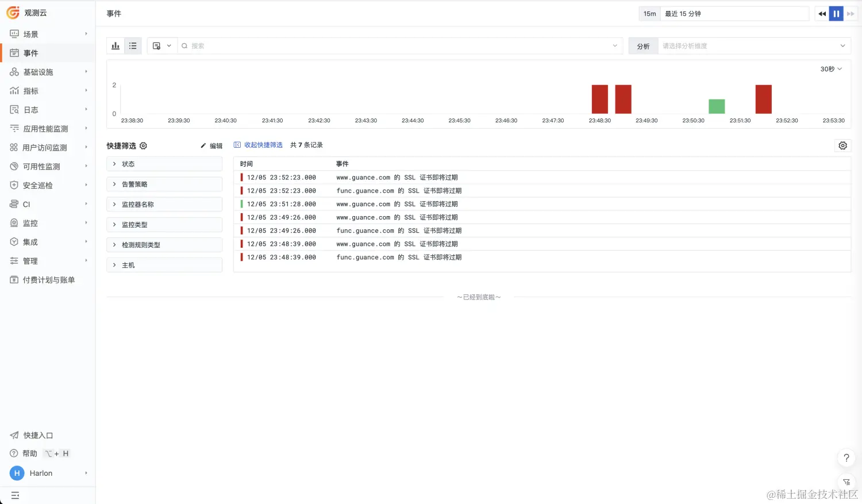Open the quick filter settings gear
The width and height of the screenshot is (862, 504).
click(144, 146)
